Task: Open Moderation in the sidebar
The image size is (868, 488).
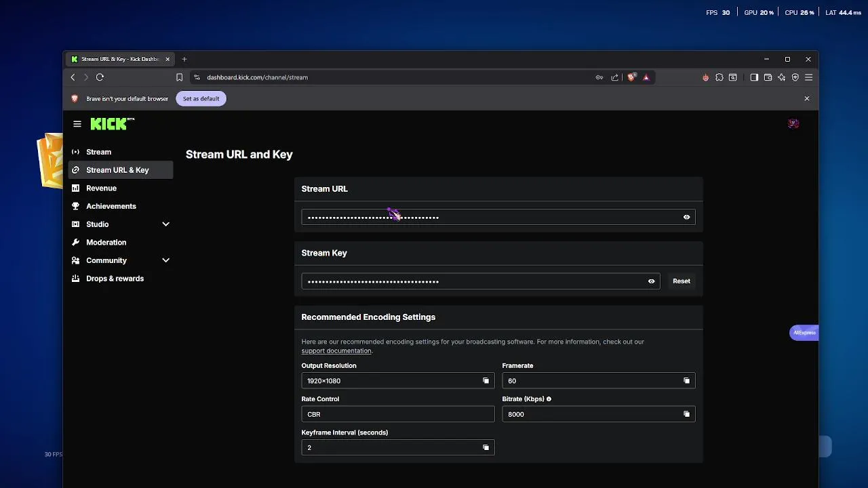Action: [x=121, y=243]
